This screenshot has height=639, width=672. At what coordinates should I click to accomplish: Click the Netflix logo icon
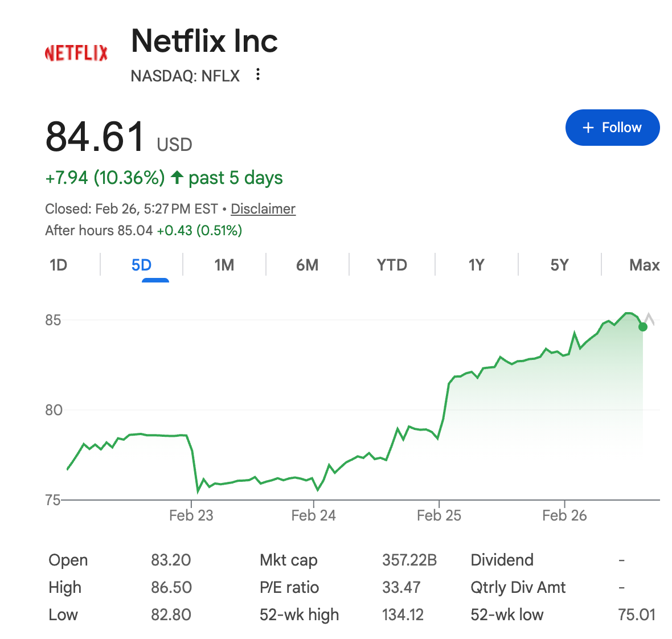(x=76, y=54)
